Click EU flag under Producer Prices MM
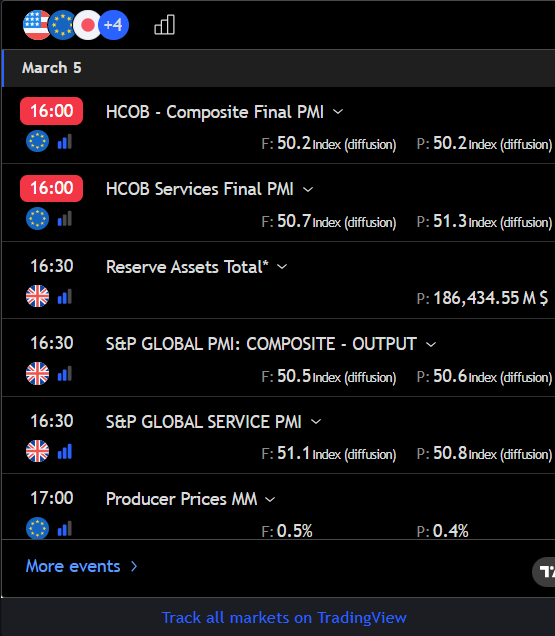 pos(37,528)
